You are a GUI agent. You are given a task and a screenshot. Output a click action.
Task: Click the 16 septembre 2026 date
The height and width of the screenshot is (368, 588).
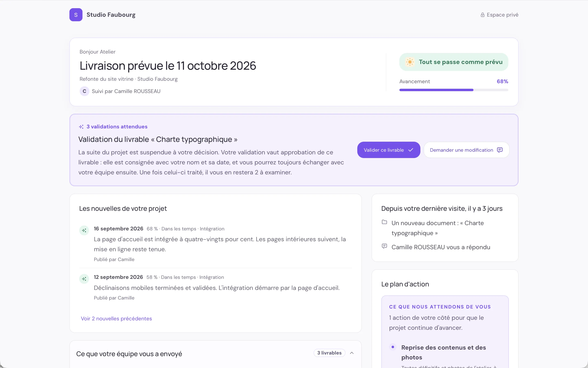click(118, 229)
